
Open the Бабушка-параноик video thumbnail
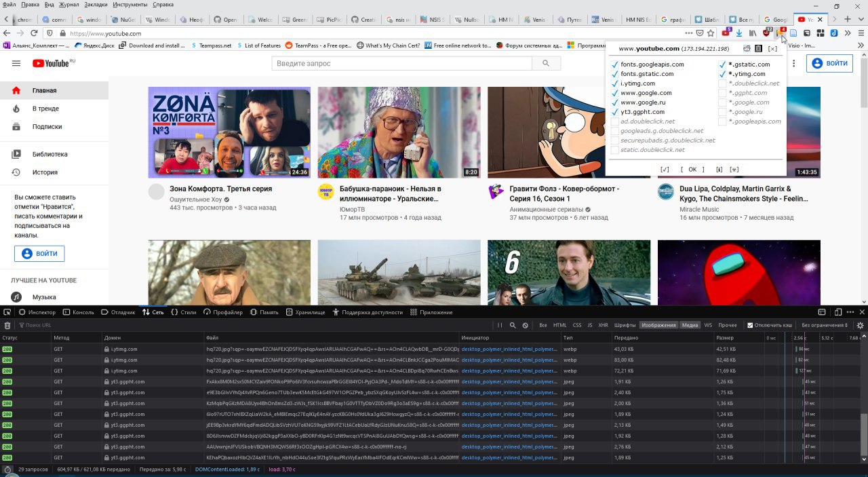tap(399, 132)
